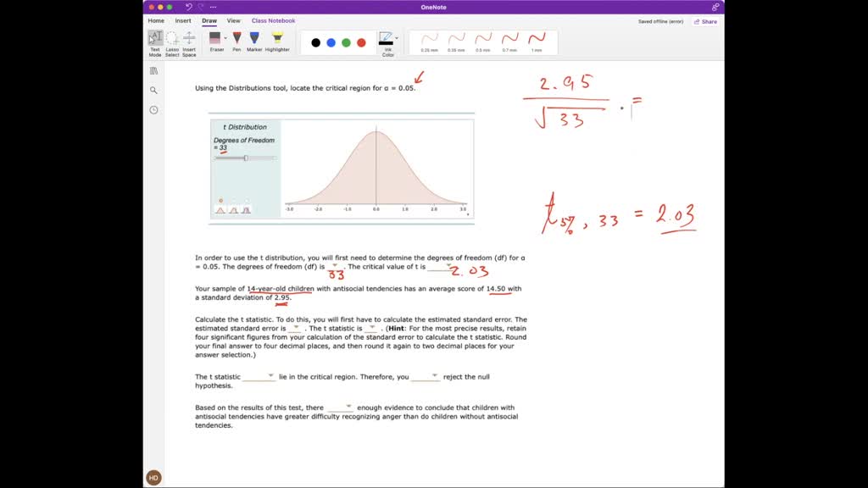The height and width of the screenshot is (488, 868).
Task: Open the notebooks list icon
Action: (153, 70)
